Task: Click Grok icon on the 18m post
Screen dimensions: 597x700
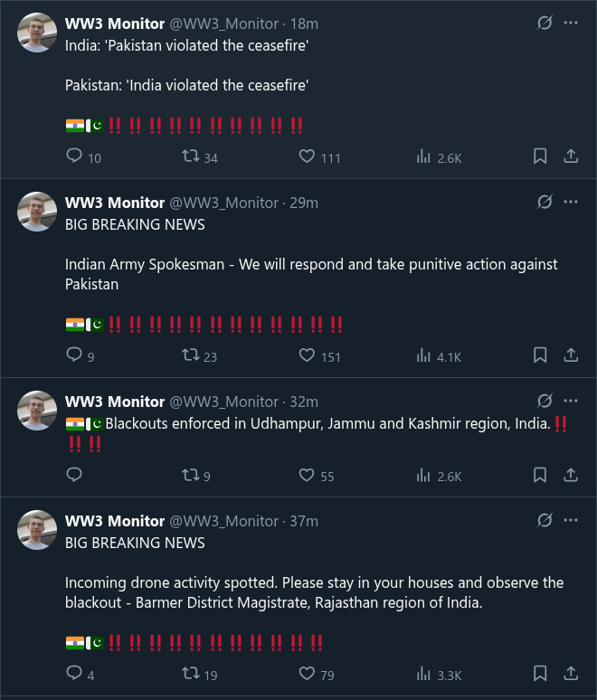Action: 545,23
